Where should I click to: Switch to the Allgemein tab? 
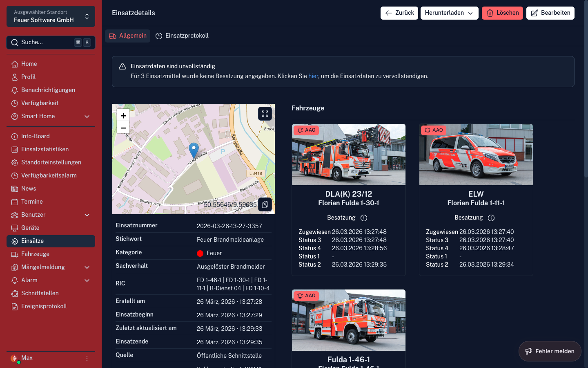tap(127, 36)
